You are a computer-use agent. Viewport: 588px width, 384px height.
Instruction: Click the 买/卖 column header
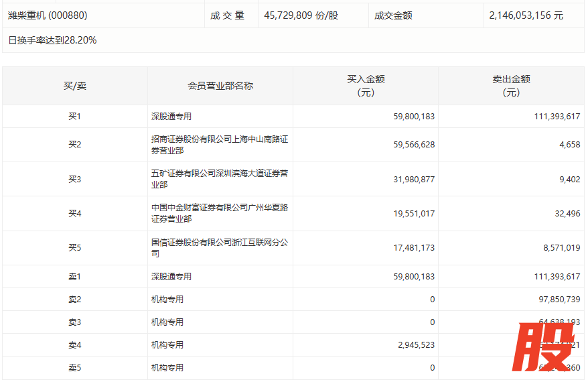click(x=74, y=86)
